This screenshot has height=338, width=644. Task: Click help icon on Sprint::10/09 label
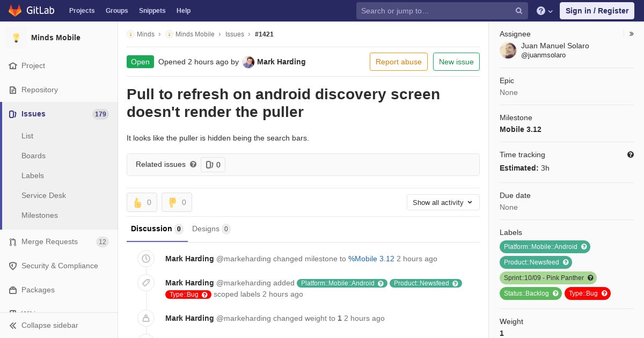click(590, 278)
